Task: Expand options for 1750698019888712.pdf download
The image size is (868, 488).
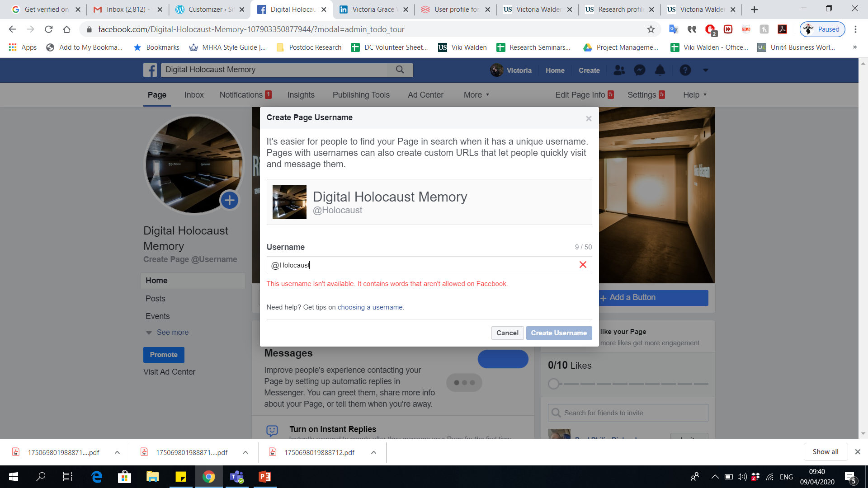Action: [x=373, y=452]
